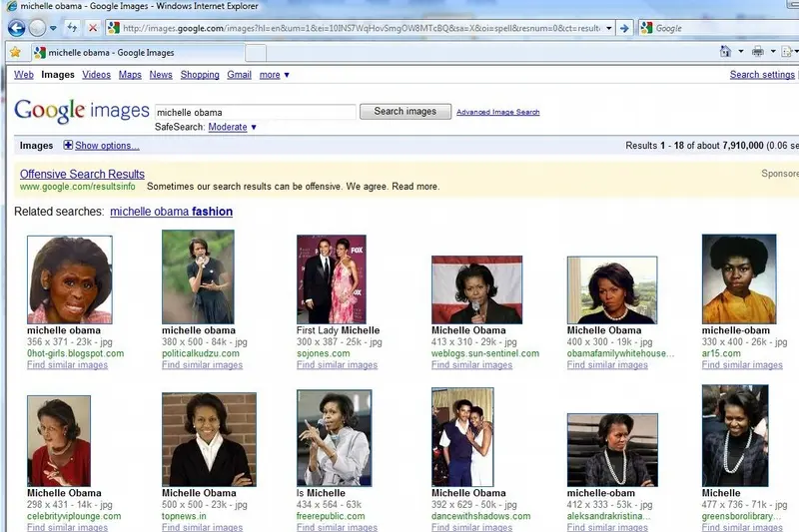This screenshot has height=532, width=799.
Task: Click the Print icon in command bar
Action: (x=758, y=51)
